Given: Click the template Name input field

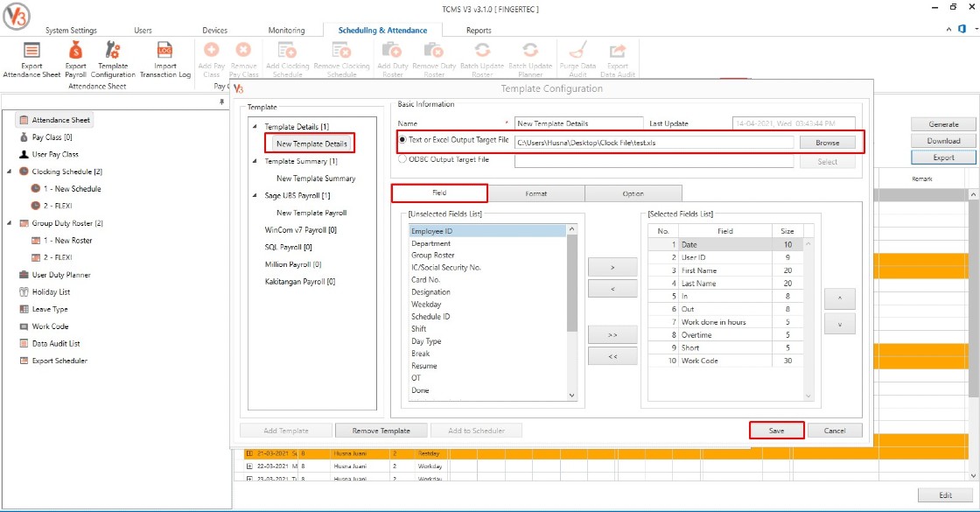Looking at the screenshot, I should [578, 123].
